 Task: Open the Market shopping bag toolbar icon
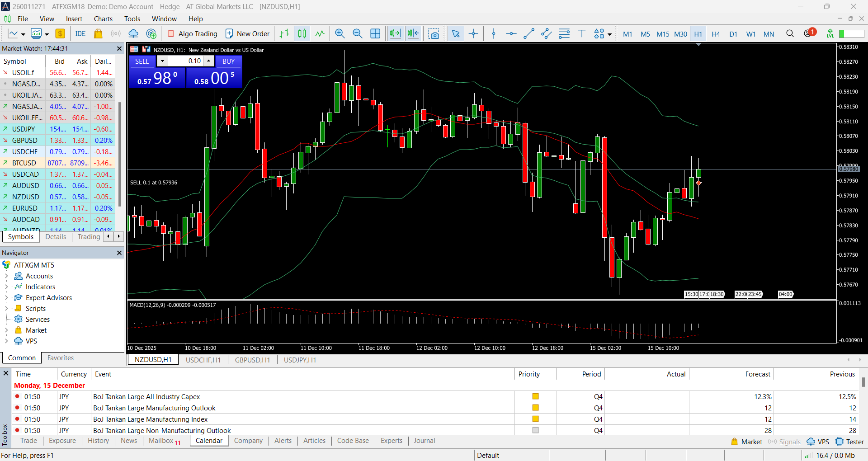click(x=98, y=33)
